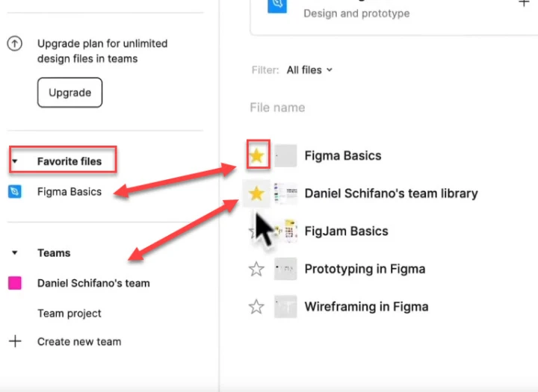
Task: Click the plus icon beside Create new team
Action: coord(15,341)
